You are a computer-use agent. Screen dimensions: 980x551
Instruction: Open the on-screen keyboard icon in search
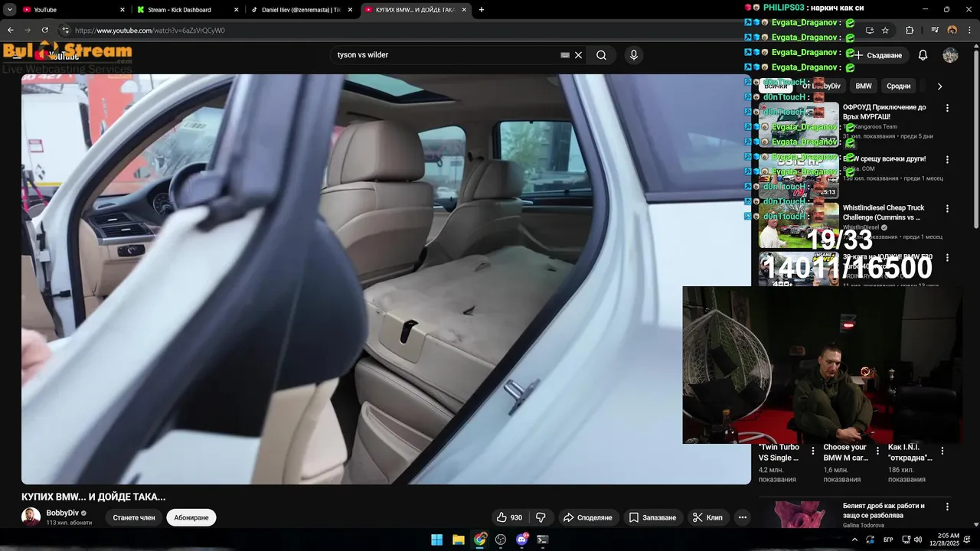(x=565, y=55)
